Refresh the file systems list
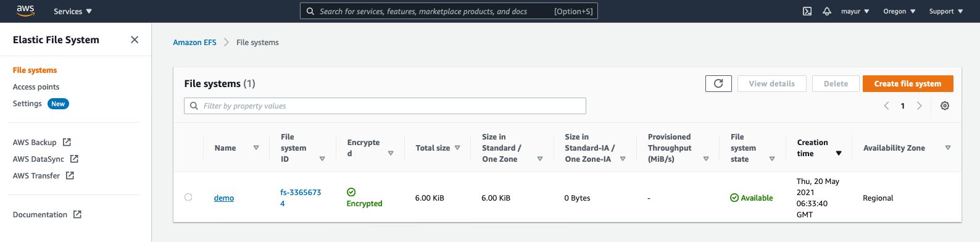 pos(718,83)
